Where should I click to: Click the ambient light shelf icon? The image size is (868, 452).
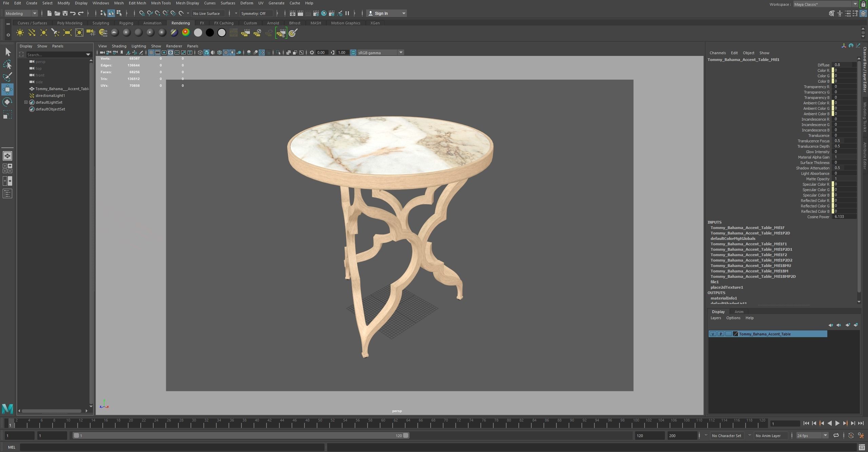pos(20,33)
